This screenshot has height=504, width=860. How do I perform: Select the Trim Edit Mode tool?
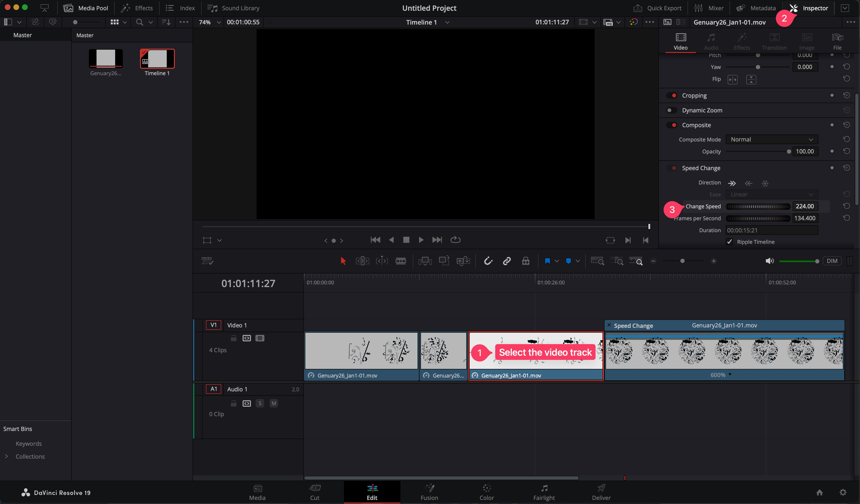tap(362, 261)
